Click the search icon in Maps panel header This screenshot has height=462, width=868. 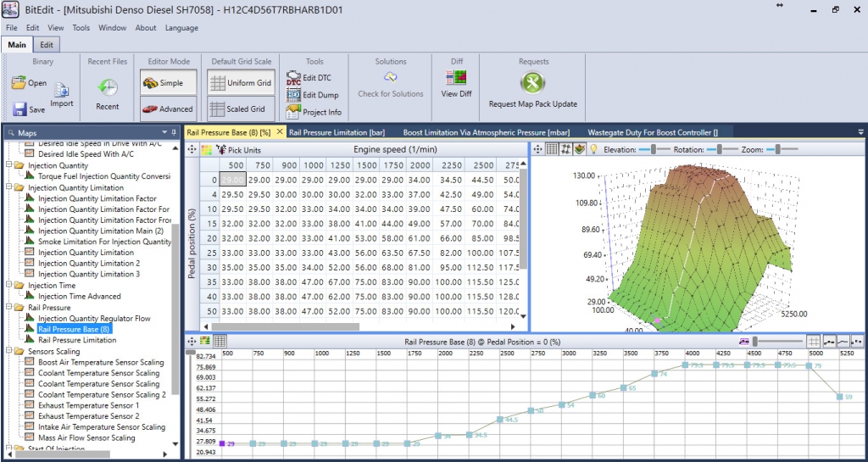coord(11,133)
